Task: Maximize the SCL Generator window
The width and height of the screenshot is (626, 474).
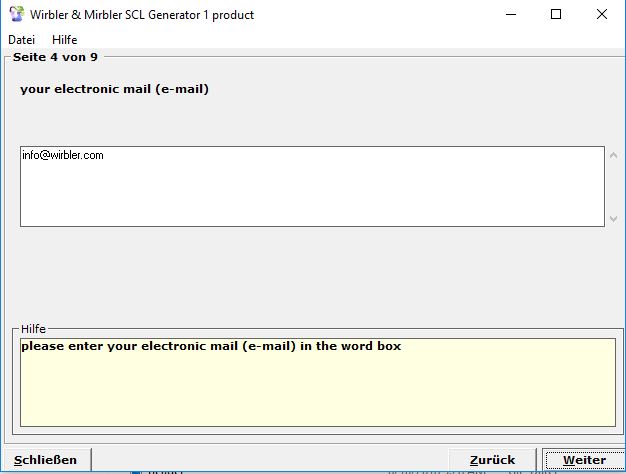Action: [556, 14]
